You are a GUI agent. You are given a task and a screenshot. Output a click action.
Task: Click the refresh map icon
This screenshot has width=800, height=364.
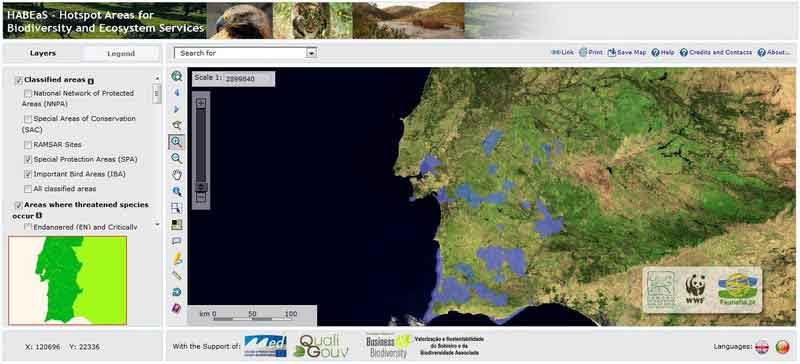(177, 292)
